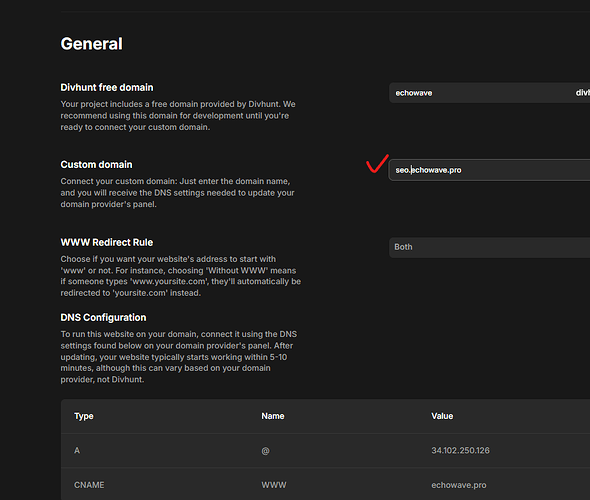Viewport: 590px width, 500px height.
Task: Click the @ name cell in A record
Action: point(265,451)
